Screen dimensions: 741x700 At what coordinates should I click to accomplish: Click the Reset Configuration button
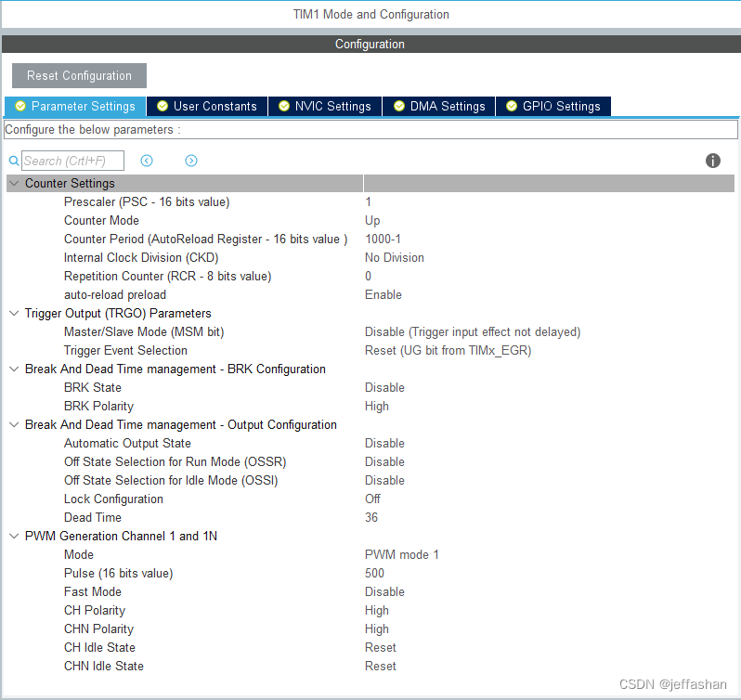coord(80,75)
